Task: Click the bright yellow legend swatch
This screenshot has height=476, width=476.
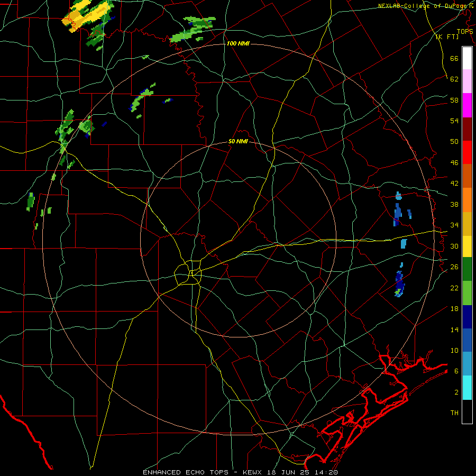Action: click(x=467, y=246)
